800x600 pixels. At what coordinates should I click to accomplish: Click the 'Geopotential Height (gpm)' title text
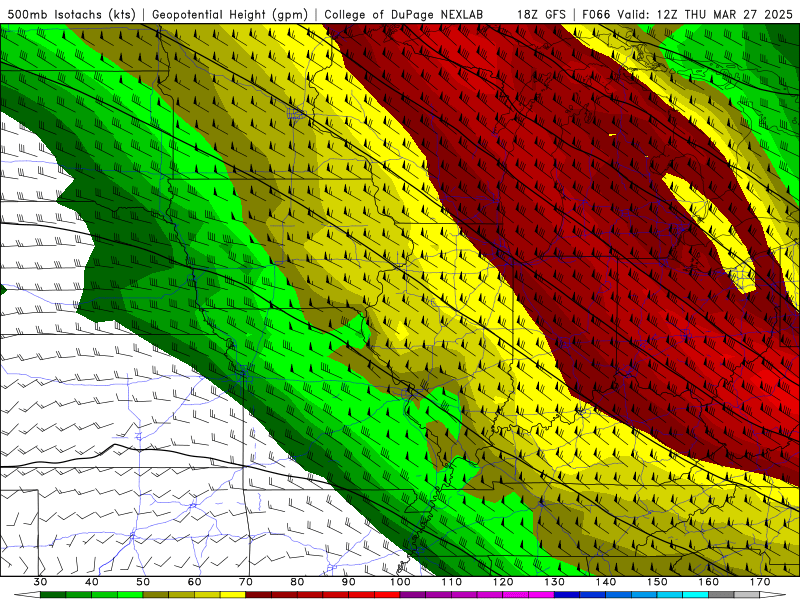pyautogui.click(x=230, y=14)
